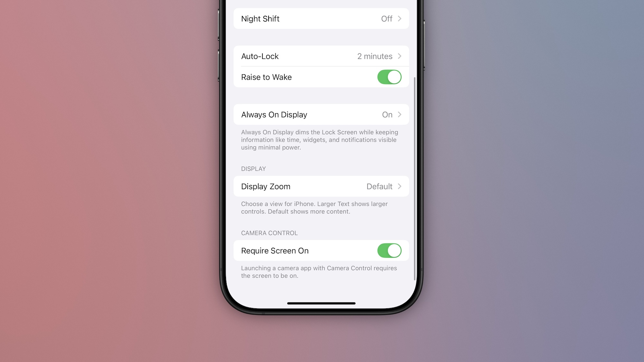Open the Auto-Lock duration options

(322, 56)
